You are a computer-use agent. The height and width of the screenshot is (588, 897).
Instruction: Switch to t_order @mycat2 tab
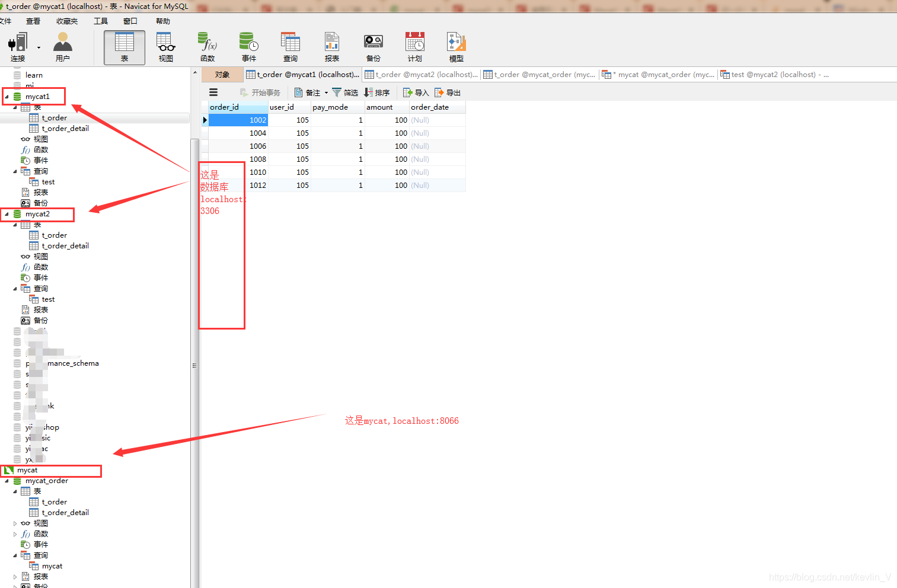421,75
